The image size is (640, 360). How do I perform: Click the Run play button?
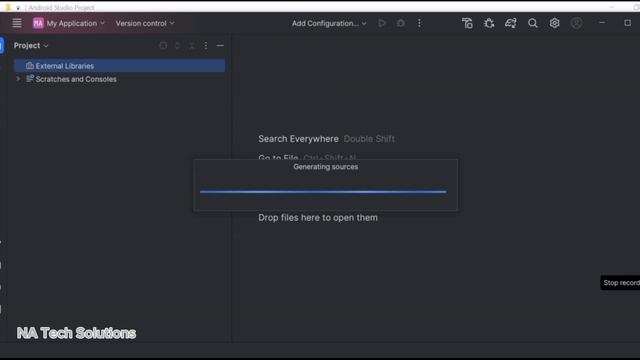coord(382,23)
